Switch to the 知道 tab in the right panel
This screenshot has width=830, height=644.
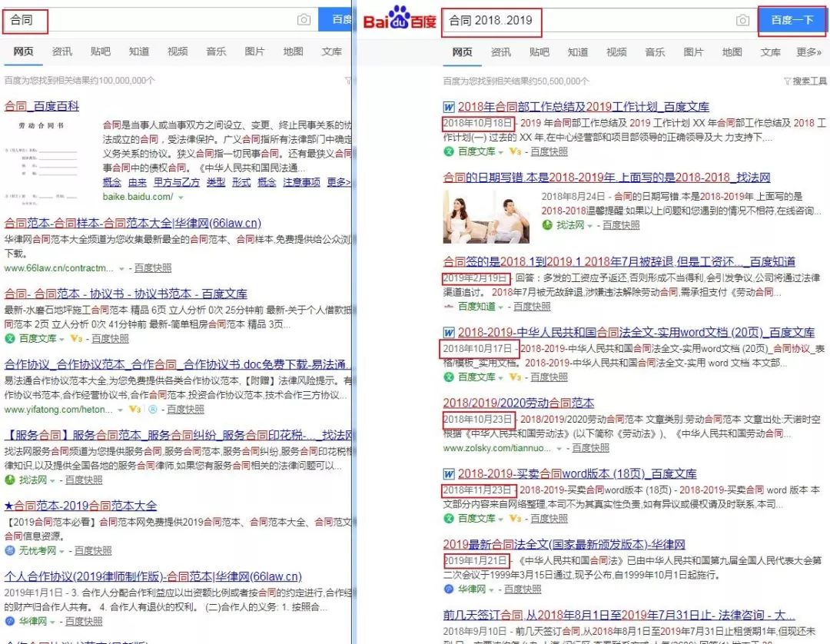[577, 51]
